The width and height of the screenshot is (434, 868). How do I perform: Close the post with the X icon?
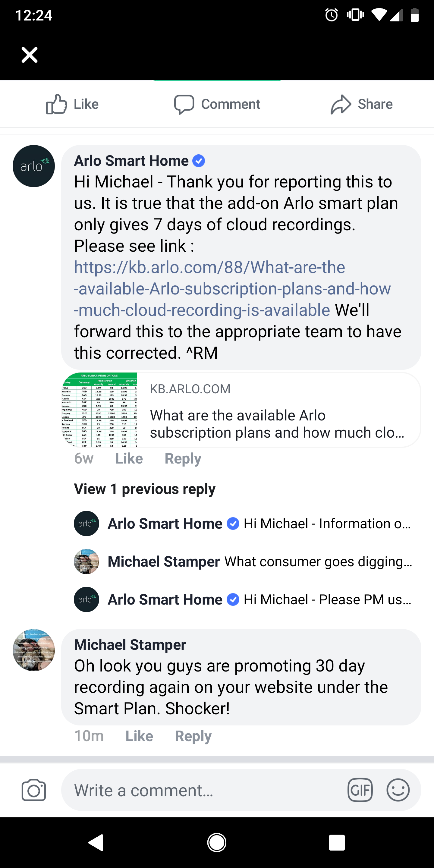pos(30,55)
